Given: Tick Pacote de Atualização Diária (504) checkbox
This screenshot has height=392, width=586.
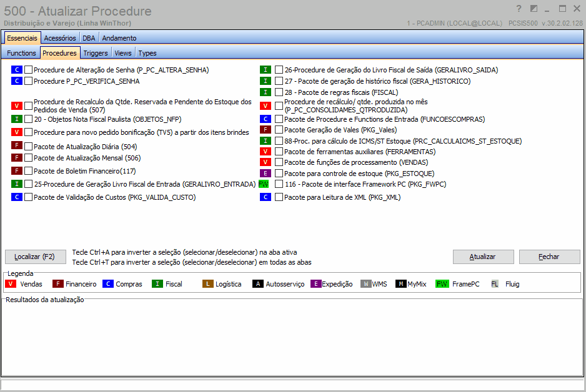Looking at the screenshot, I should coord(28,146).
